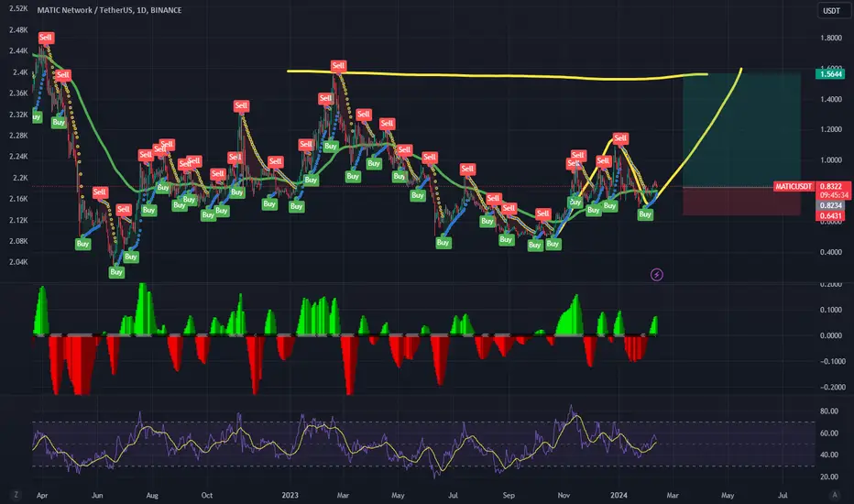Toggle the A auto-scale button

[x=835, y=495]
